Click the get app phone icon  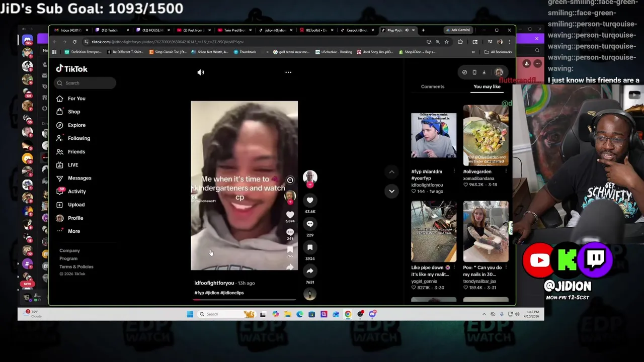pos(474,72)
